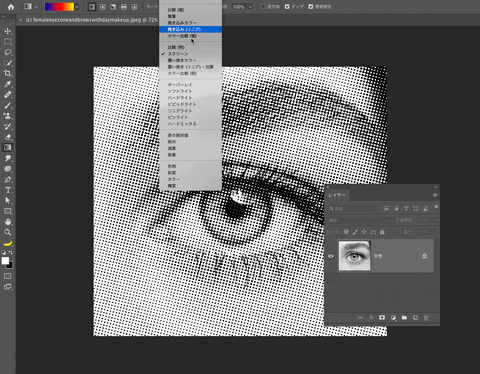Click the banana Edit Toolbar icon
This screenshot has width=480, height=374.
(x=8, y=243)
